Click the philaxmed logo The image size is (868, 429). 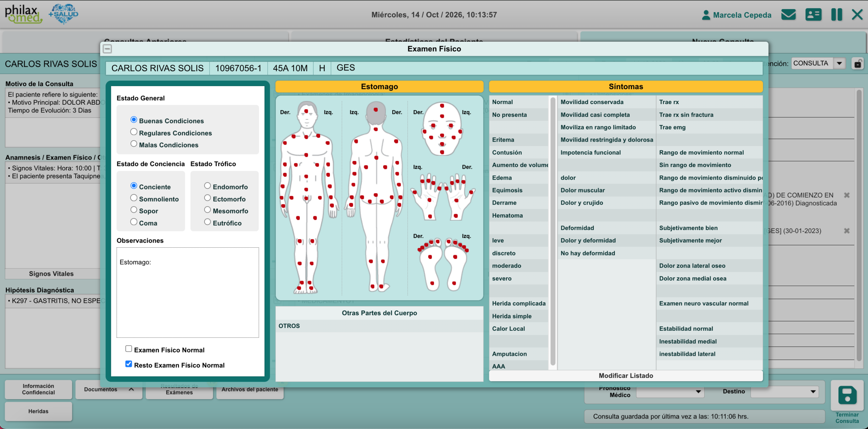23,14
